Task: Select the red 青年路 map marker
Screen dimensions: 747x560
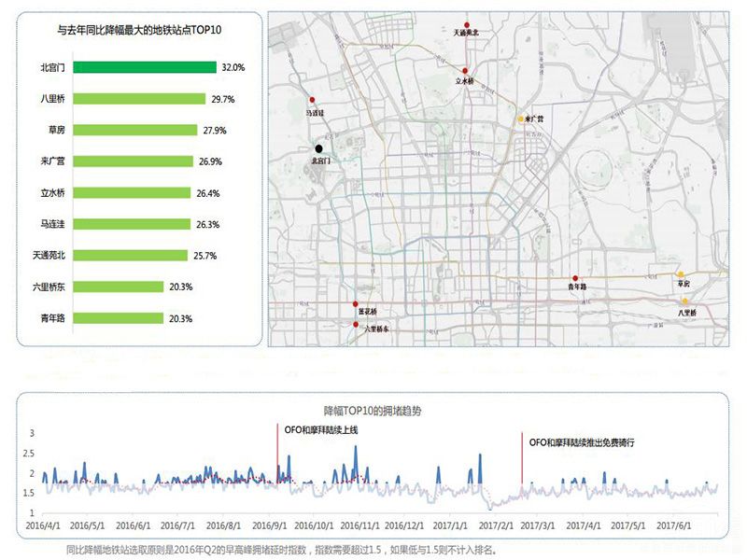Action: coord(576,278)
